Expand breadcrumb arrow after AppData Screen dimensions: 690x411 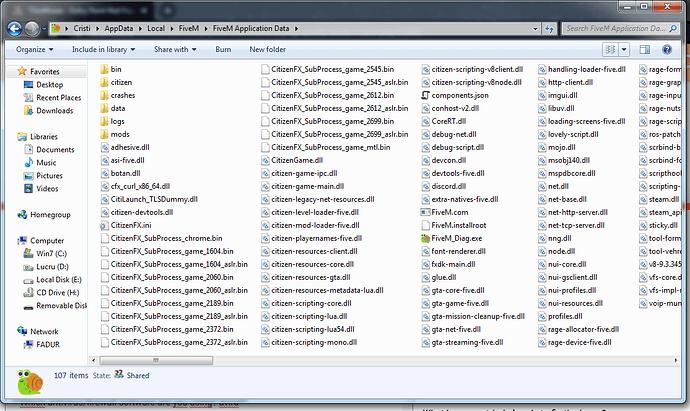140,29
